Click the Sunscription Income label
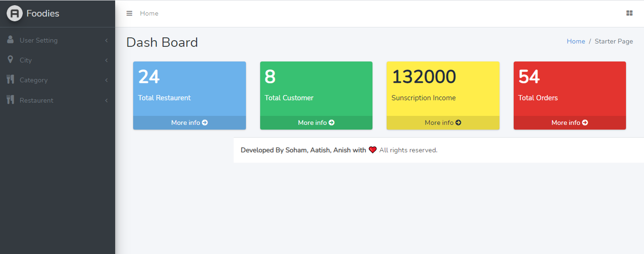Image resolution: width=644 pixels, height=254 pixels. pyautogui.click(x=424, y=98)
